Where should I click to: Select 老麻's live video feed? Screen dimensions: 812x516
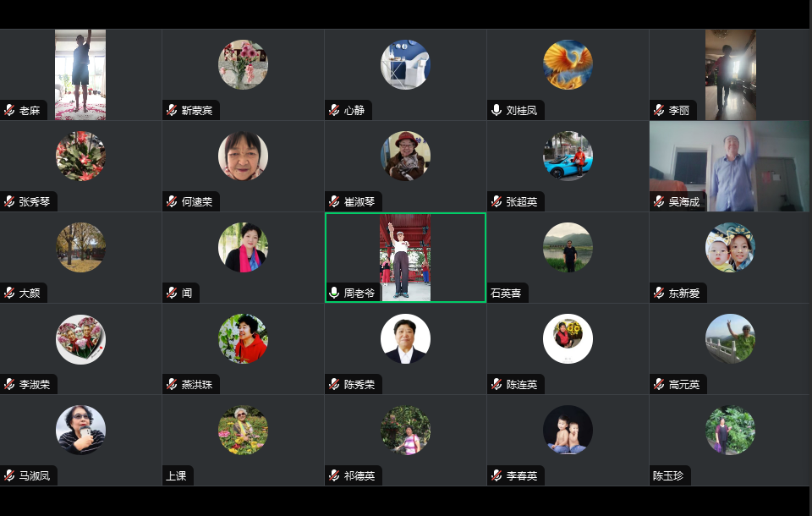pos(80,74)
